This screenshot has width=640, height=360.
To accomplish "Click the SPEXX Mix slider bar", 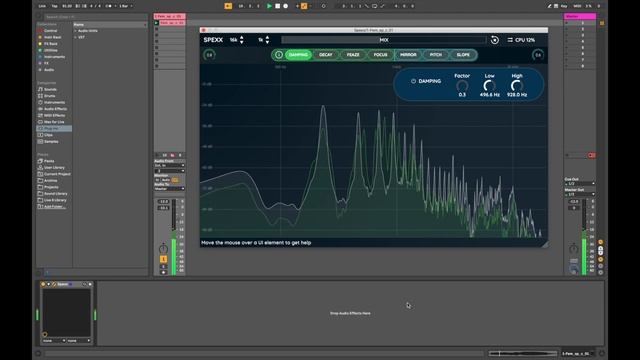I will [384, 40].
